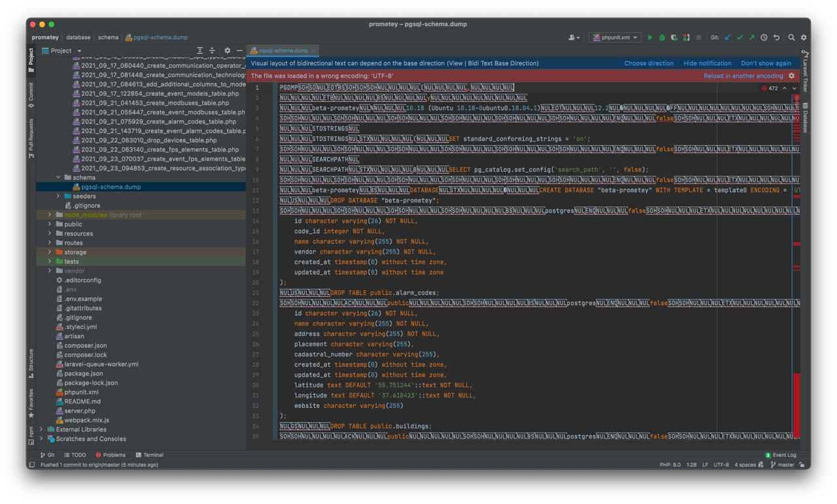Expand the storage folder

click(x=50, y=252)
